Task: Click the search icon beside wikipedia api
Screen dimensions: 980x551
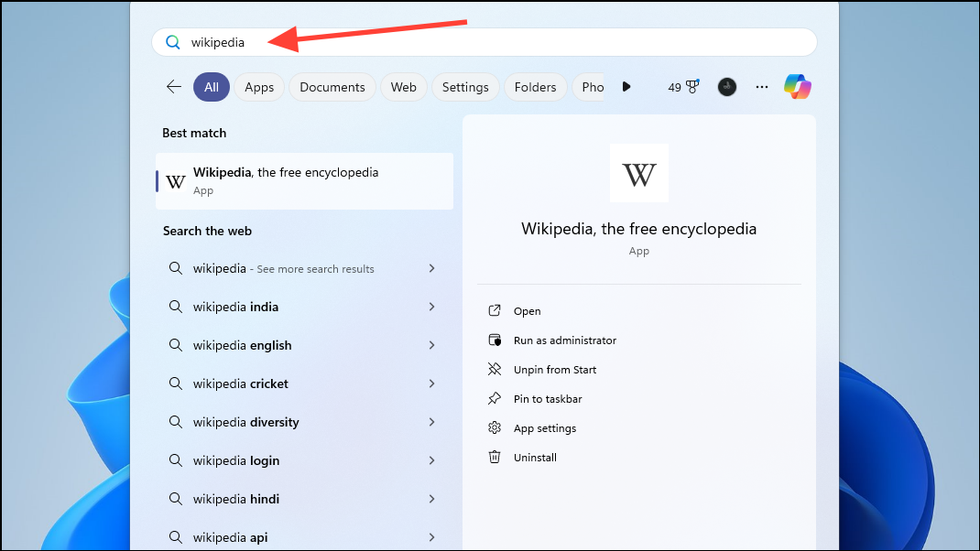Action: [x=176, y=537]
